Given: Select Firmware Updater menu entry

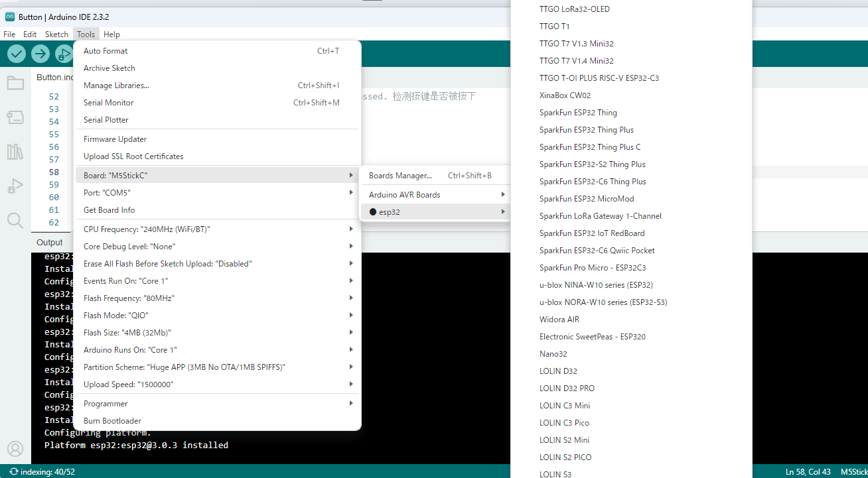Looking at the screenshot, I should click(x=217, y=139).
